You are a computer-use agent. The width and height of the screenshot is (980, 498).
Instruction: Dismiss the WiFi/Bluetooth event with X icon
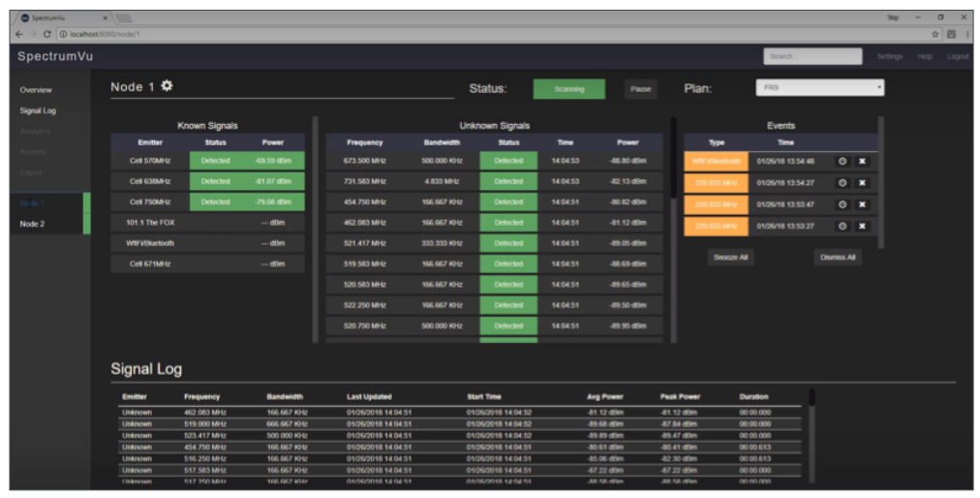pyautogui.click(x=862, y=161)
